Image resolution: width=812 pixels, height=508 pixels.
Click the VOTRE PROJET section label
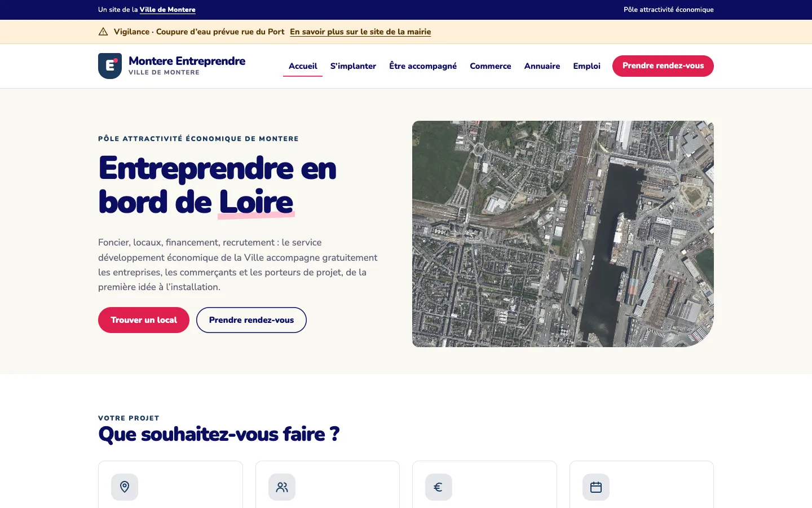[129, 418]
